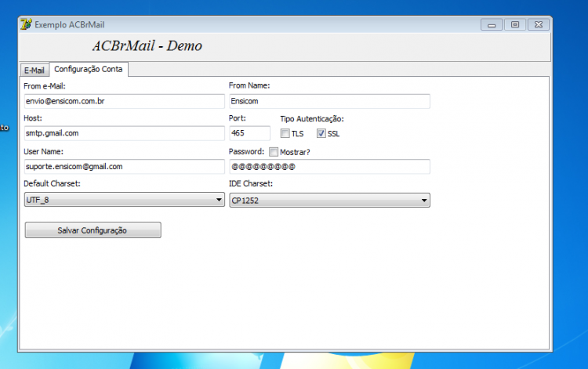Minimize the Exemplo ACBrMail window
Screen dimensions: 588x369
click(492, 25)
